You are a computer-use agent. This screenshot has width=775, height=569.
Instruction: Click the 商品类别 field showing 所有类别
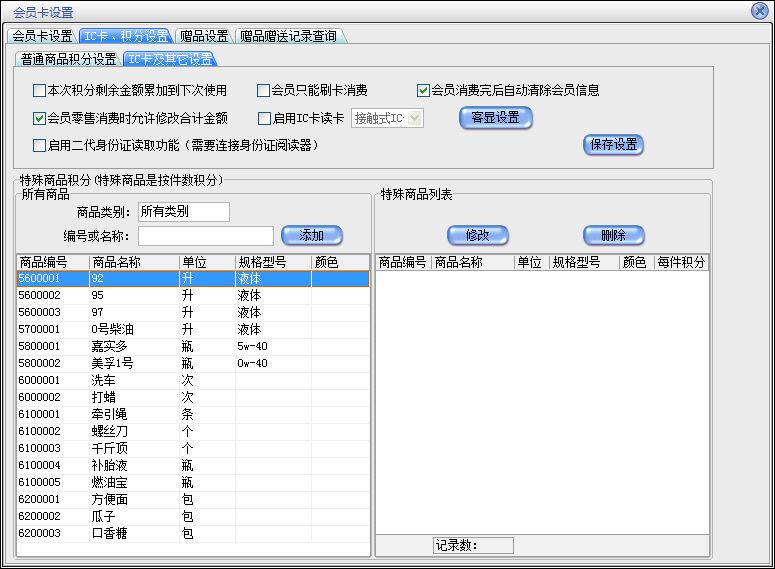point(184,211)
